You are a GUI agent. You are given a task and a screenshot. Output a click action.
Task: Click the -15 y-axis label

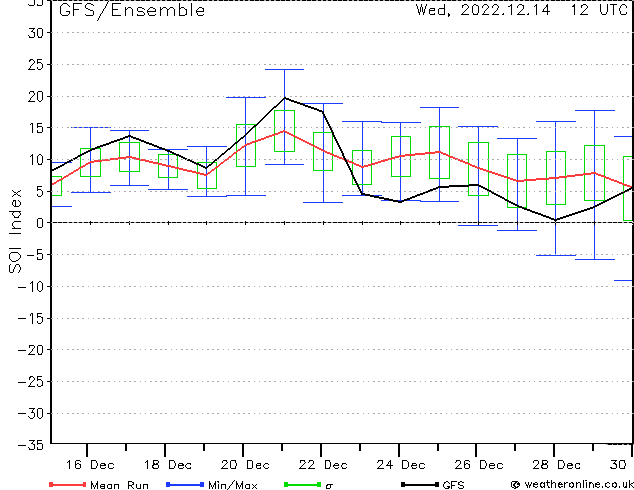31,319
